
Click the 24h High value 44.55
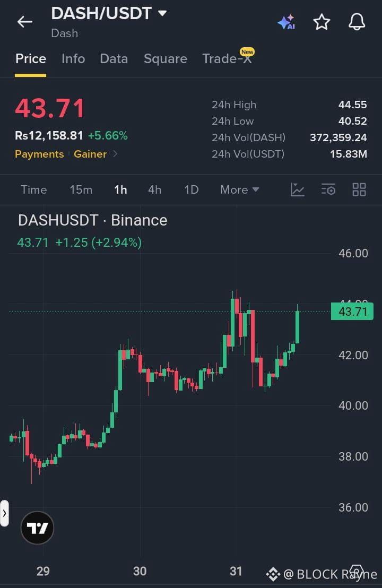[x=352, y=105]
